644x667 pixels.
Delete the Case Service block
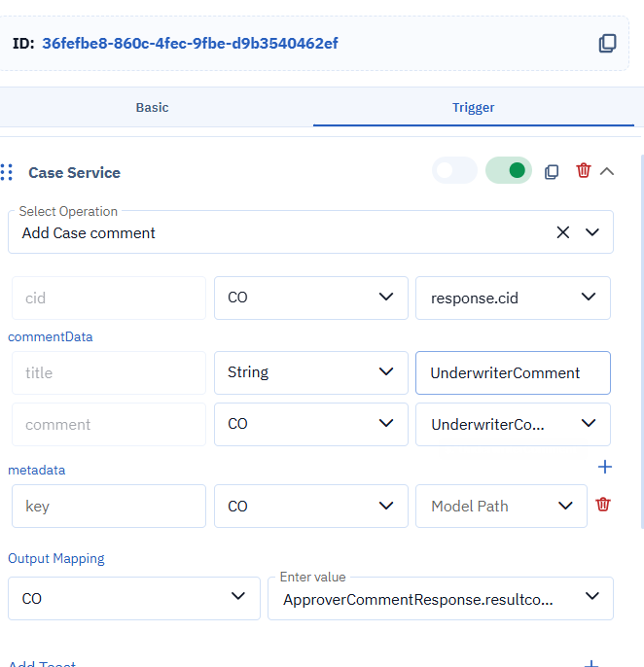click(583, 170)
